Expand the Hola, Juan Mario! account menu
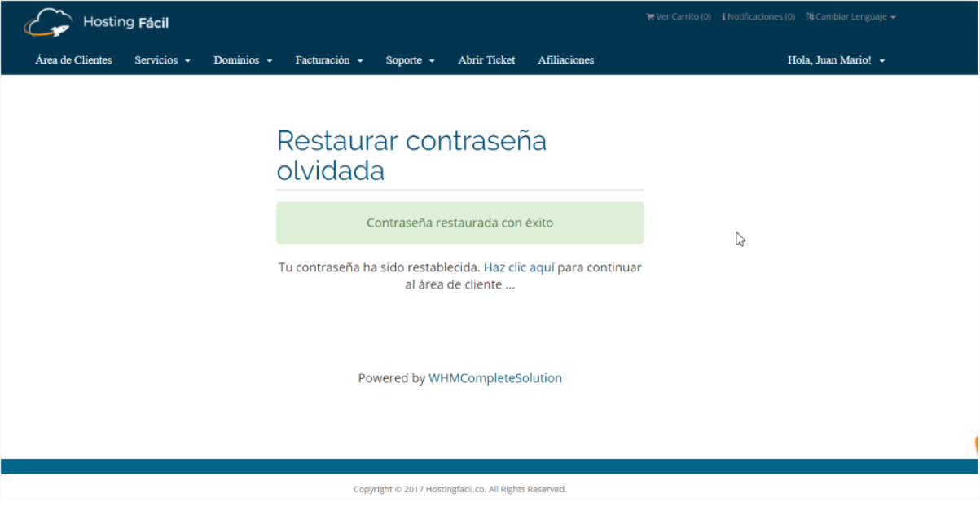 click(836, 60)
